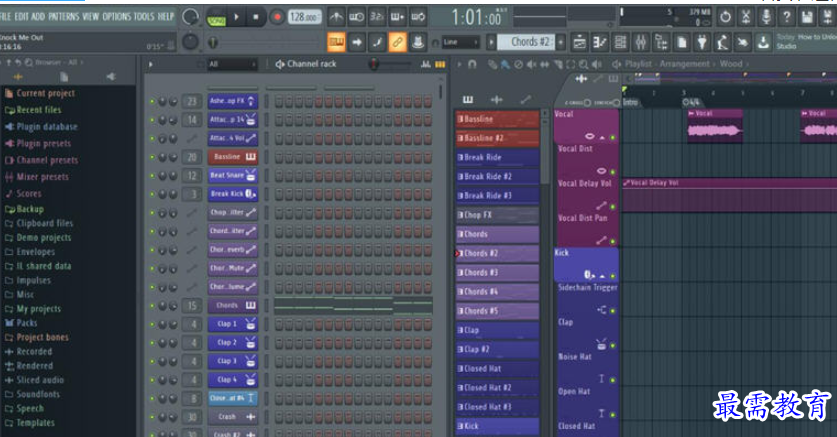The width and height of the screenshot is (837, 437).
Task: Select the Break Kick channel button
Action: (x=233, y=194)
